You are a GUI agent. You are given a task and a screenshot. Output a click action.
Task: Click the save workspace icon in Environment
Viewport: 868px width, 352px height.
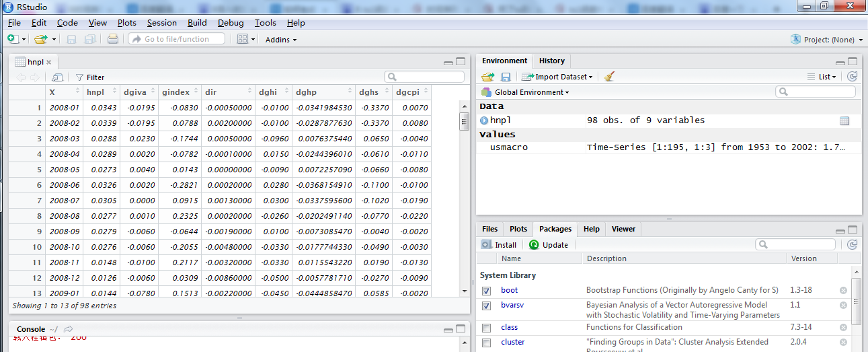point(506,77)
